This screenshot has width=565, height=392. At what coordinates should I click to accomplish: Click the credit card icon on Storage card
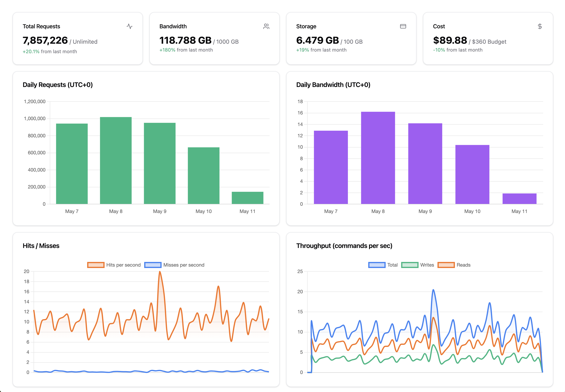pyautogui.click(x=403, y=26)
